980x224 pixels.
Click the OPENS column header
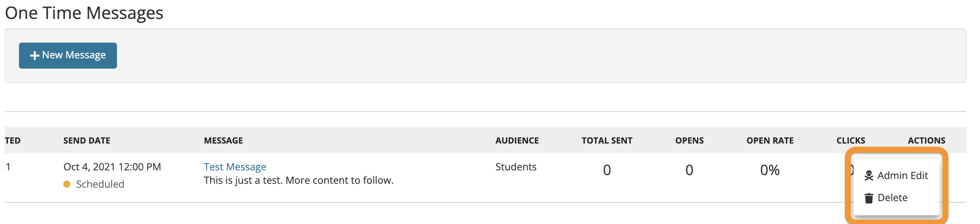[x=690, y=140]
